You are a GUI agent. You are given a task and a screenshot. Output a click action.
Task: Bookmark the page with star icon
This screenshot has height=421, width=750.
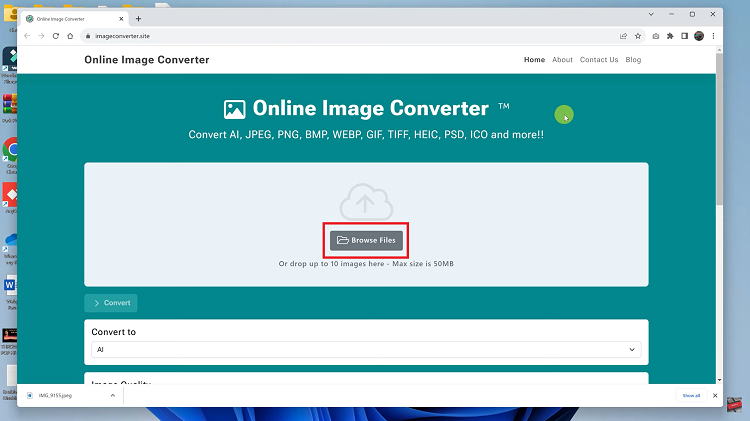(638, 36)
